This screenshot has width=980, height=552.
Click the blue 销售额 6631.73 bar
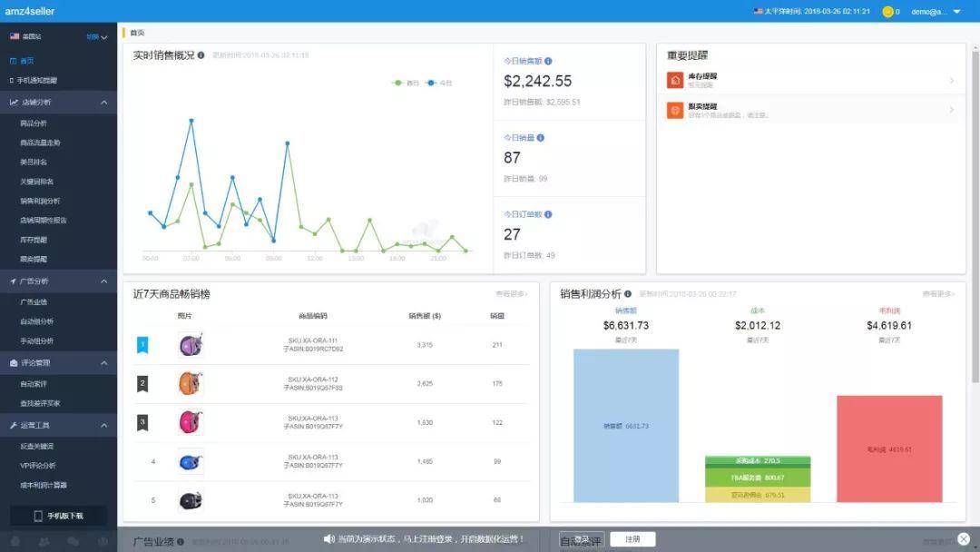(x=626, y=426)
